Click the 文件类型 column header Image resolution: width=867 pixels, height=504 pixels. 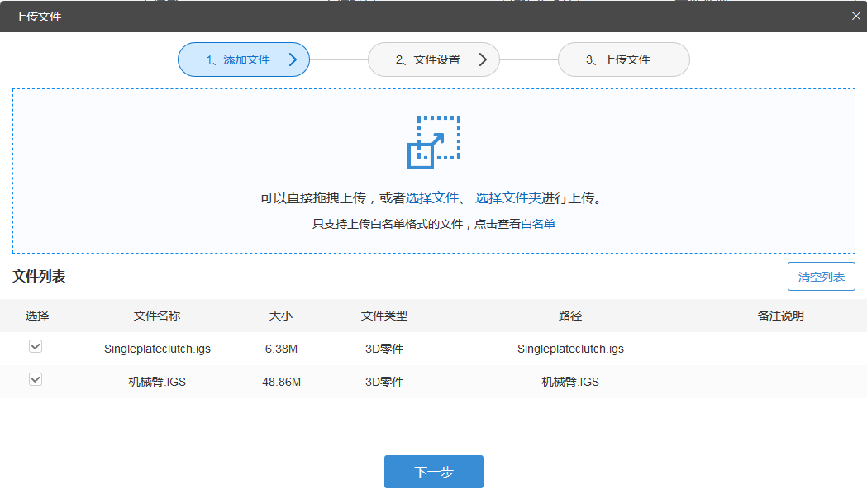tap(384, 316)
